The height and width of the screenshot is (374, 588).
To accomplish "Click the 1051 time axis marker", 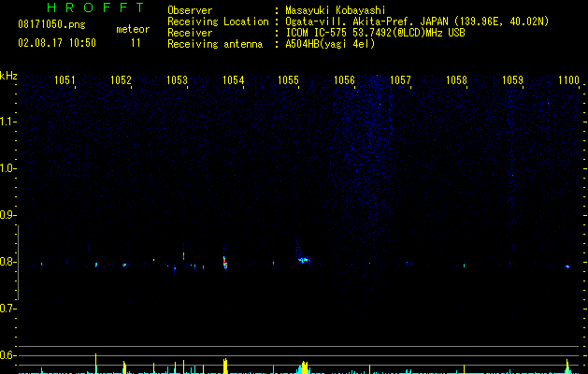I will 65,80.
